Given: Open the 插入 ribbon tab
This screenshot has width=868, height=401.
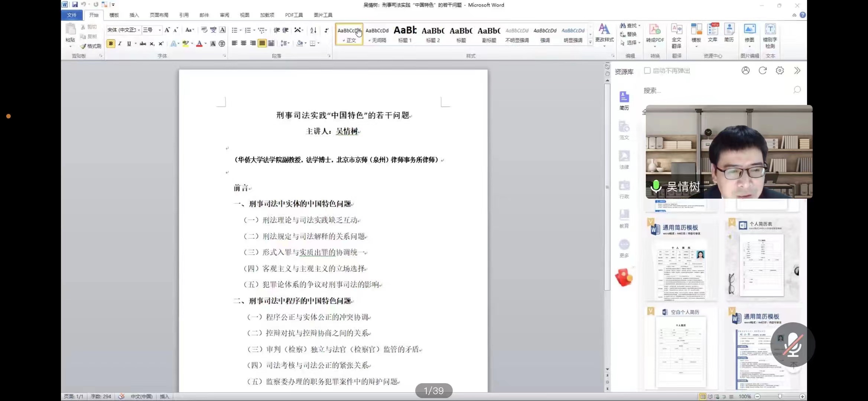Looking at the screenshot, I should point(134,15).
